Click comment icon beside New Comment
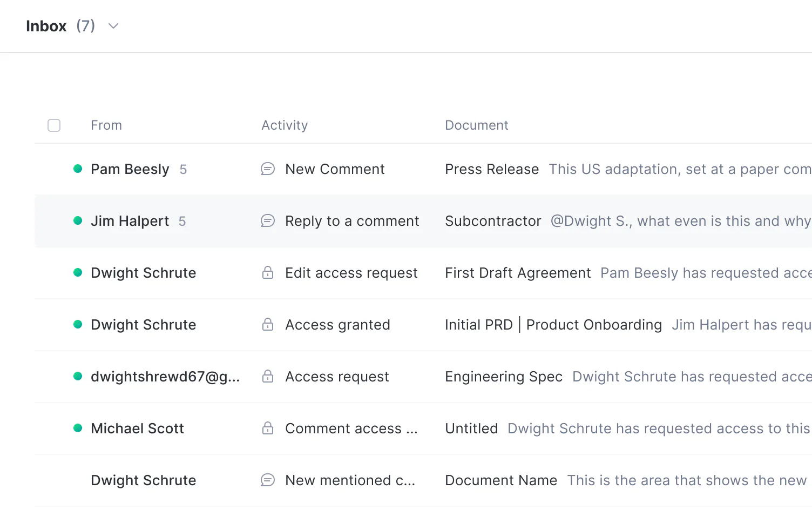The image size is (812, 523). 268,169
